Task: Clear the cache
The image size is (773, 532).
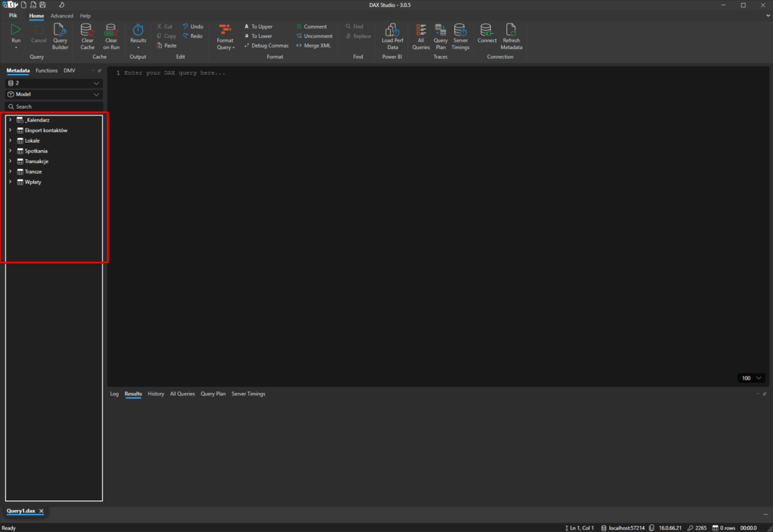Action: click(88, 36)
